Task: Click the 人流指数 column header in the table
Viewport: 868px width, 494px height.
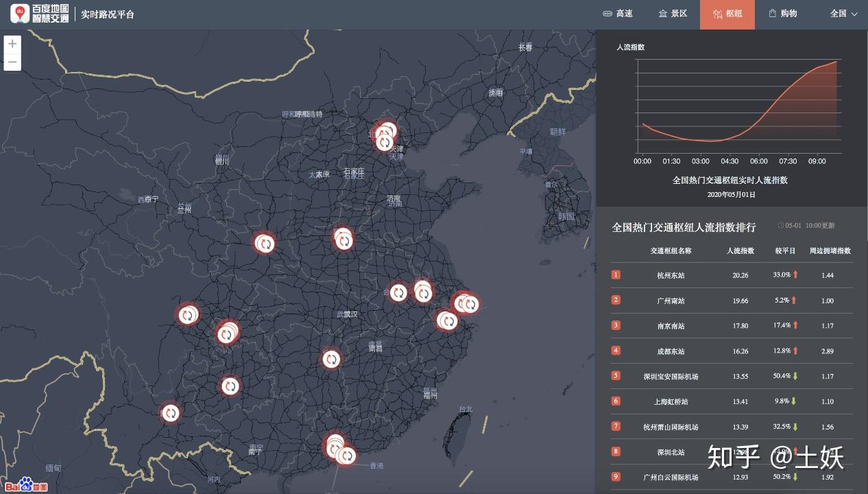Action: (x=740, y=251)
